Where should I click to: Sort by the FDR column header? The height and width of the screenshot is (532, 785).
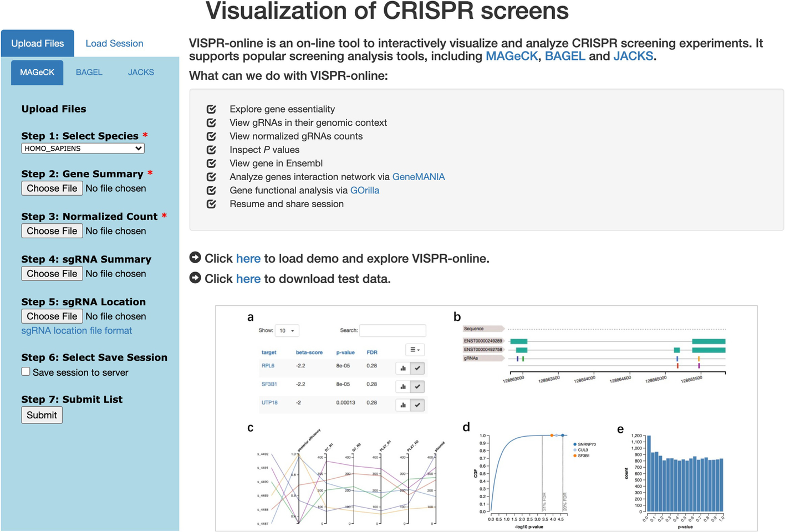(x=372, y=352)
